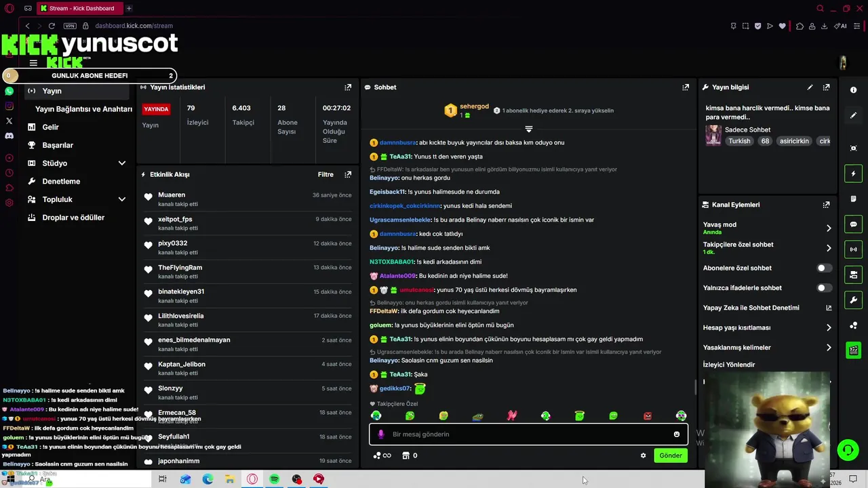Viewport: 868px width, 488px height.
Task: Click the green Gönder button
Action: click(x=671, y=455)
